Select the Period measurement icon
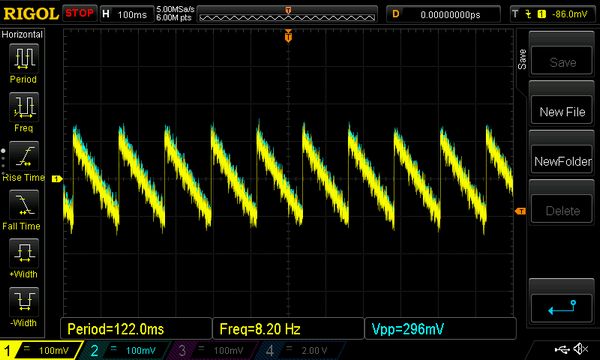Image resolution: width=600 pixels, height=360 pixels. point(24,58)
